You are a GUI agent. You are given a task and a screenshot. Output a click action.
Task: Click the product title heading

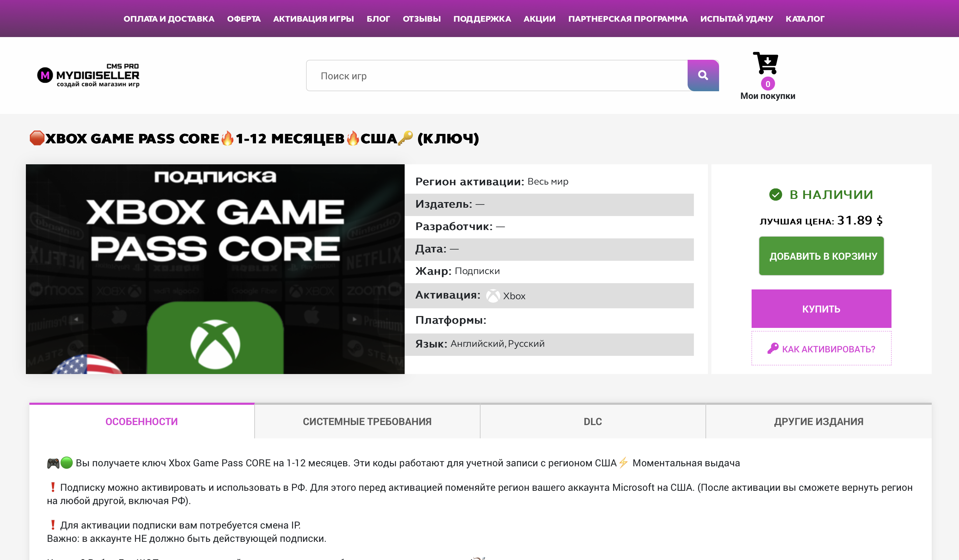pyautogui.click(x=254, y=138)
